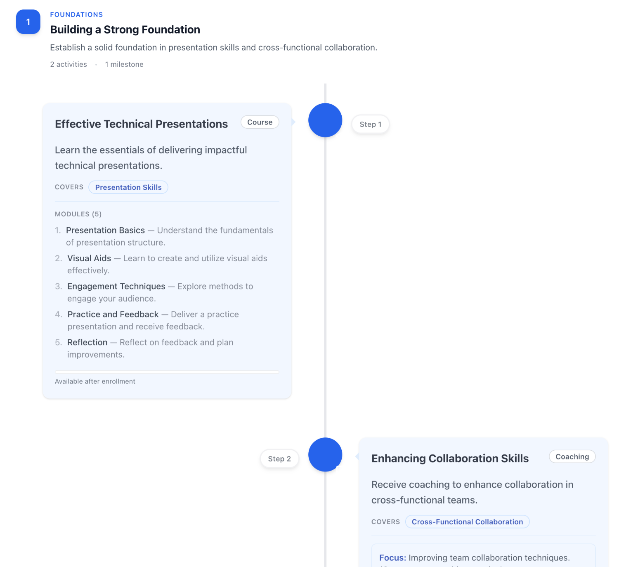Select the Step 2 timeline circle
The height and width of the screenshot is (567, 643).
tap(325, 454)
